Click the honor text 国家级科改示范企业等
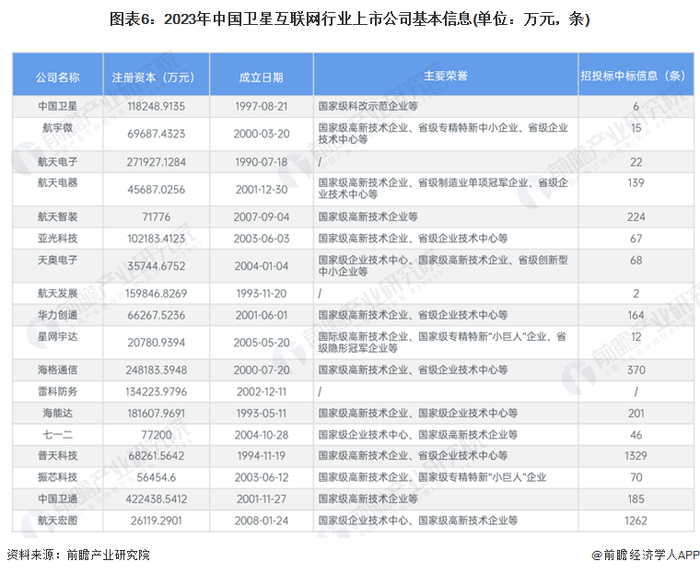 coord(368,106)
